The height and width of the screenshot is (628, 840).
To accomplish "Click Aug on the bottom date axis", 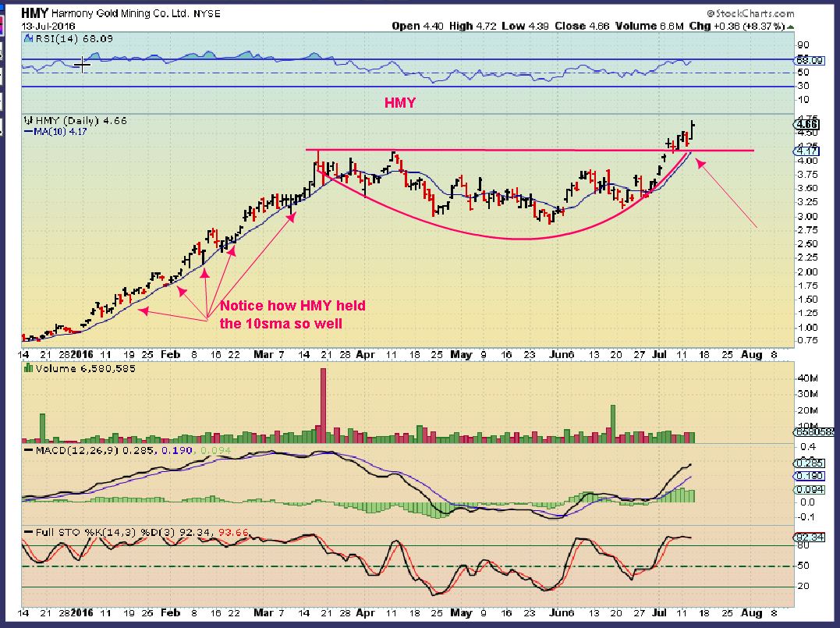I will tap(752, 612).
